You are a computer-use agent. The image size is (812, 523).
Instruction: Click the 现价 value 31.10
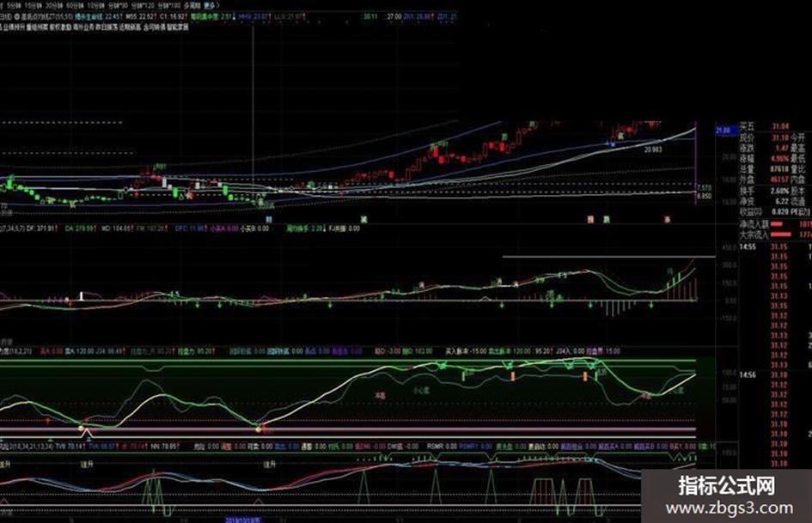point(780,137)
